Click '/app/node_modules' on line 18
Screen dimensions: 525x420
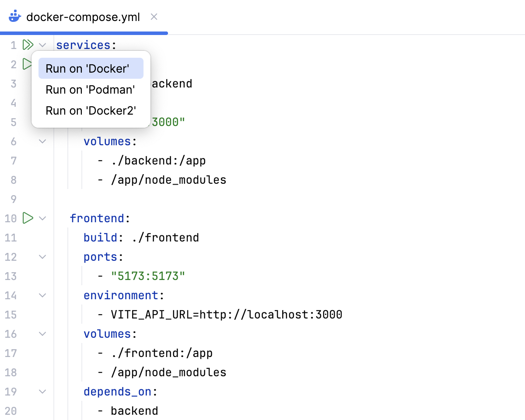168,372
